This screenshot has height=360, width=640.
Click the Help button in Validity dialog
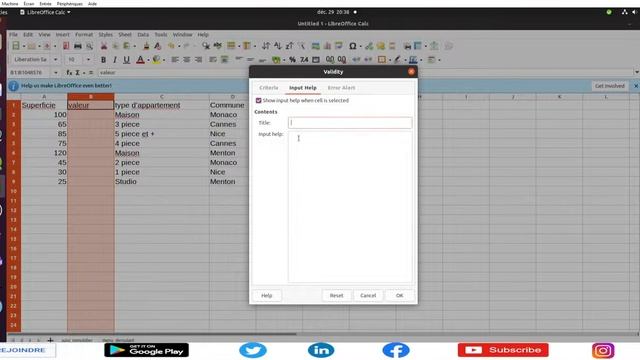(x=267, y=296)
